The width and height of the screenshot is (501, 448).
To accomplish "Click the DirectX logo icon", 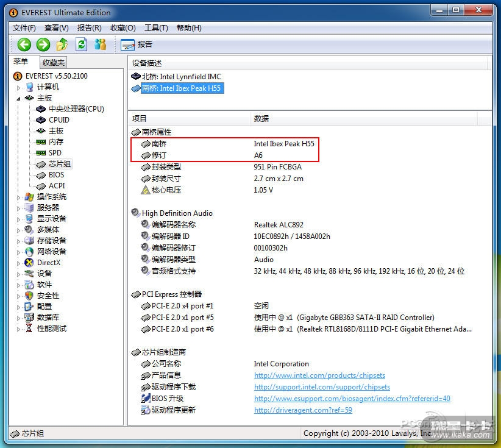I will click(29, 262).
